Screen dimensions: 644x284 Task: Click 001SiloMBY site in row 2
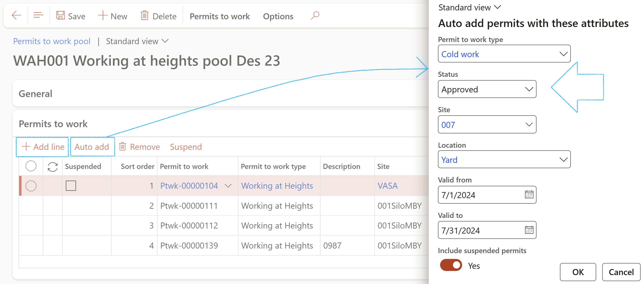point(400,206)
